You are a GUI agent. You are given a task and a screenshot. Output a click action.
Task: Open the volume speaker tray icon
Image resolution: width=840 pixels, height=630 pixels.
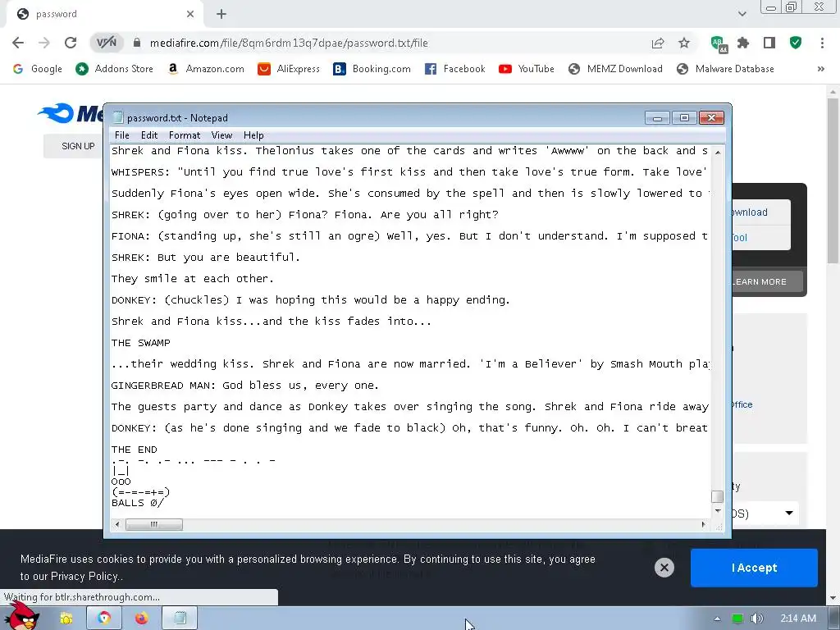pyautogui.click(x=756, y=619)
